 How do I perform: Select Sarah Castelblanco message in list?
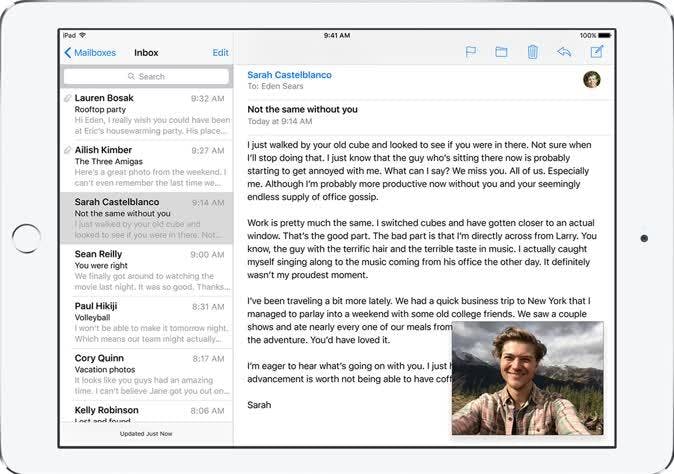click(x=147, y=218)
